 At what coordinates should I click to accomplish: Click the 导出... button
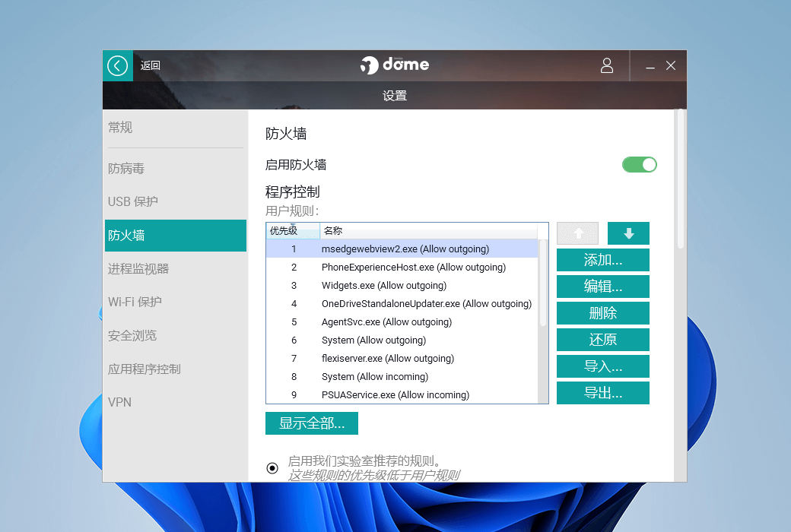[602, 393]
